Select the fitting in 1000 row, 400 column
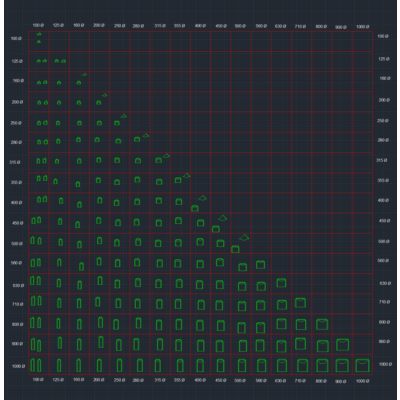400x400 pixels. (200, 365)
